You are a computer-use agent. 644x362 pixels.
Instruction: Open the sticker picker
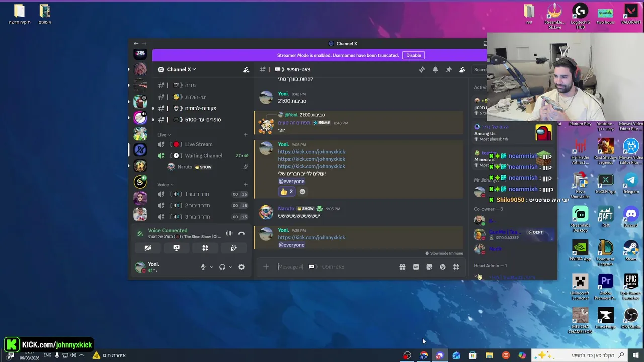coord(429,267)
